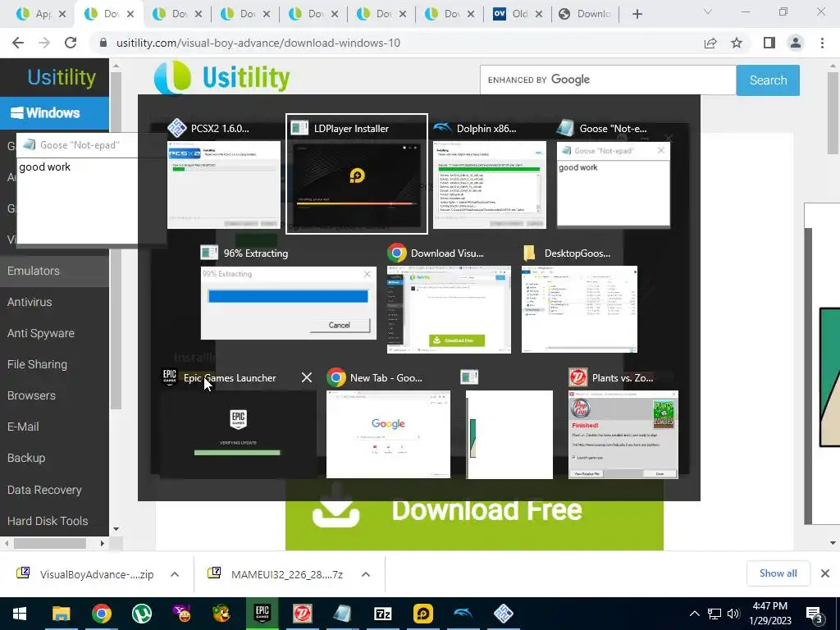This screenshot has height=630, width=840.
Task: Open Chrome profile avatar
Action: point(796,43)
